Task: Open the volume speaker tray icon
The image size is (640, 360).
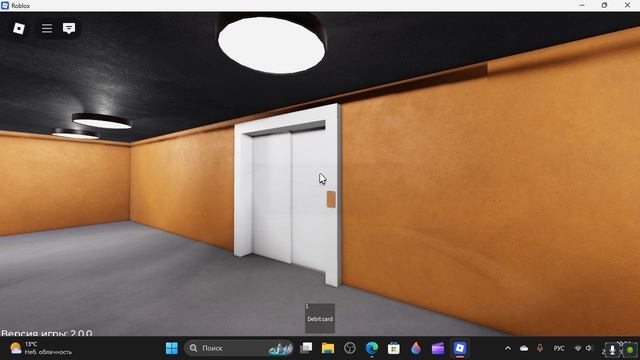Action: [589, 348]
